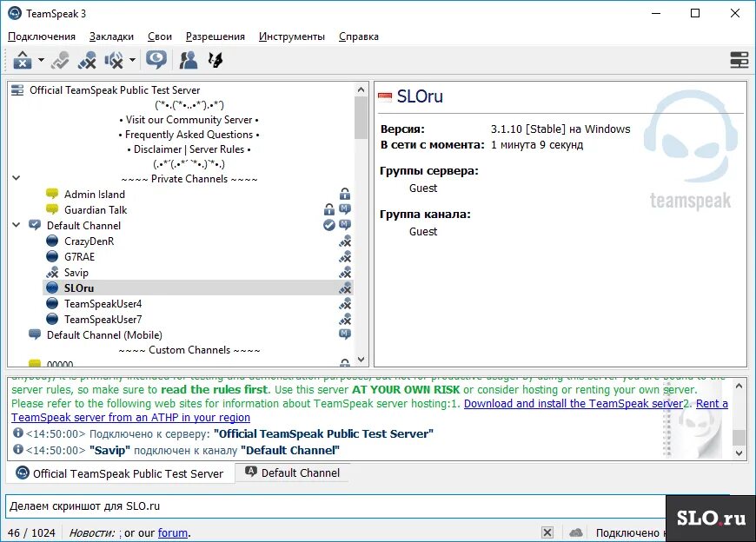
Task: Click the cloud sync status icon
Action: 575,532
